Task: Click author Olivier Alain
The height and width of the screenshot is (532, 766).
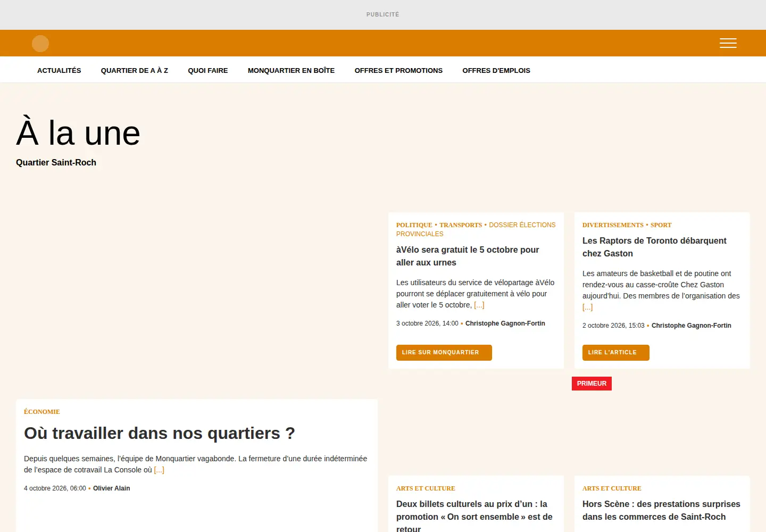Action: [x=112, y=488]
